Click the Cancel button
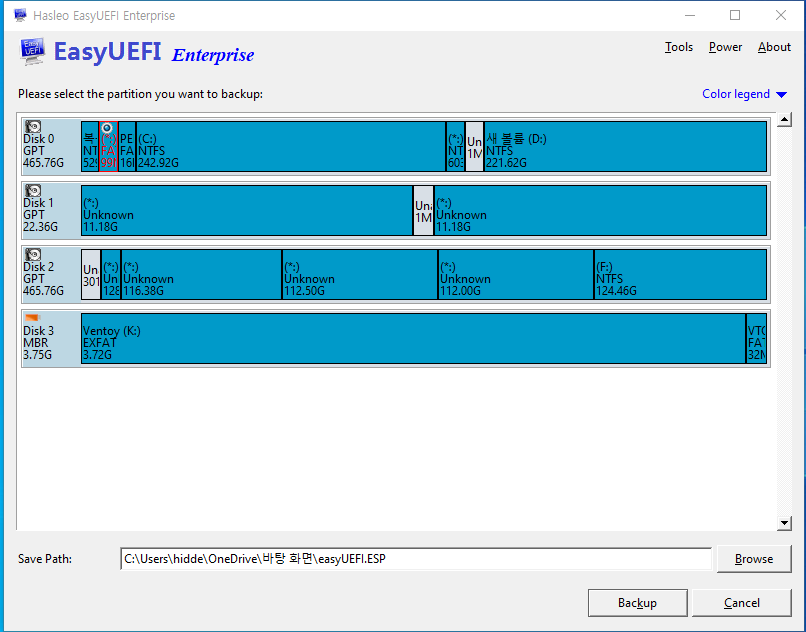 [x=741, y=603]
